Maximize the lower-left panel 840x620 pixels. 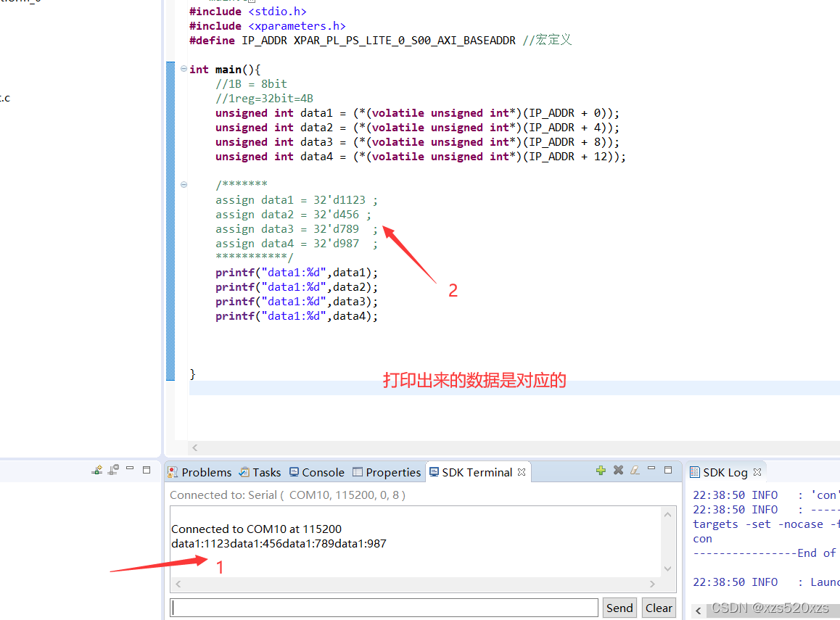(147, 470)
